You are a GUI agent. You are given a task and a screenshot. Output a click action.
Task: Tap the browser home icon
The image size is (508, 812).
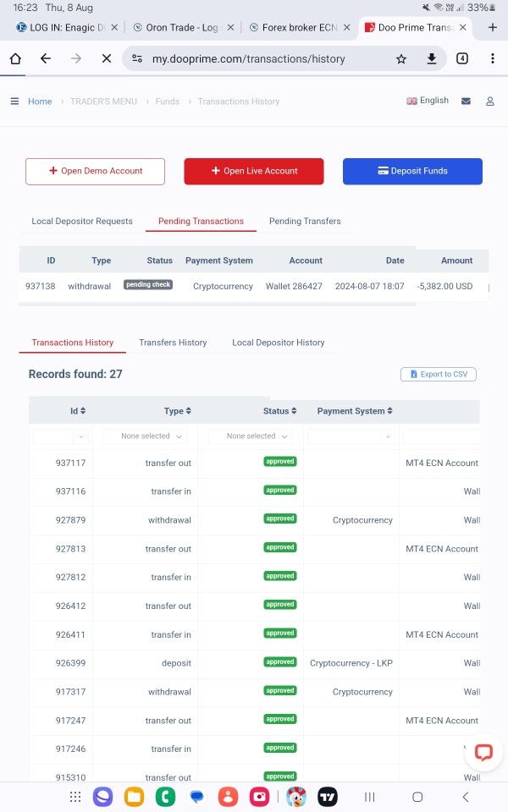tap(15, 58)
